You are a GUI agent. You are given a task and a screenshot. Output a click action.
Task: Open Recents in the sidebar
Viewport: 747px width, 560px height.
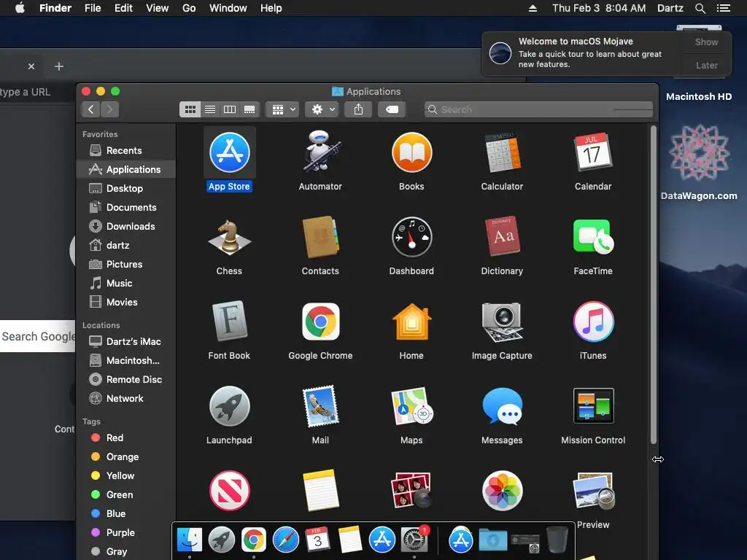(125, 150)
